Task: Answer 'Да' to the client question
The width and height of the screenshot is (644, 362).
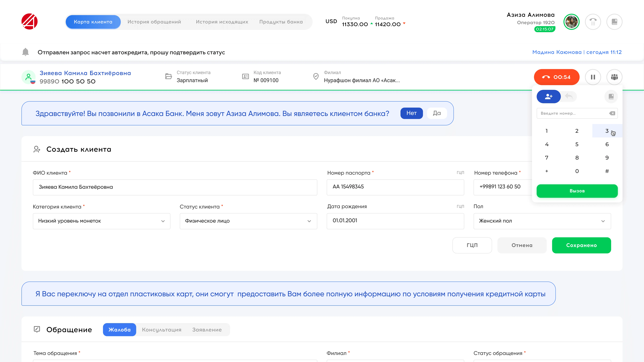Action: tap(437, 113)
